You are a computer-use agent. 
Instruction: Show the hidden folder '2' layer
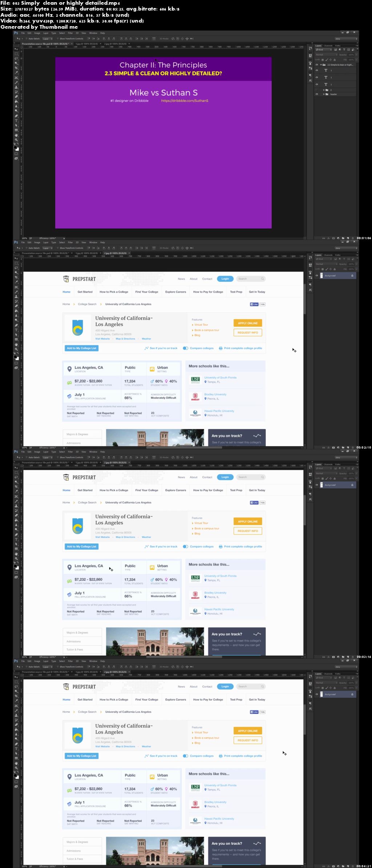point(317,90)
